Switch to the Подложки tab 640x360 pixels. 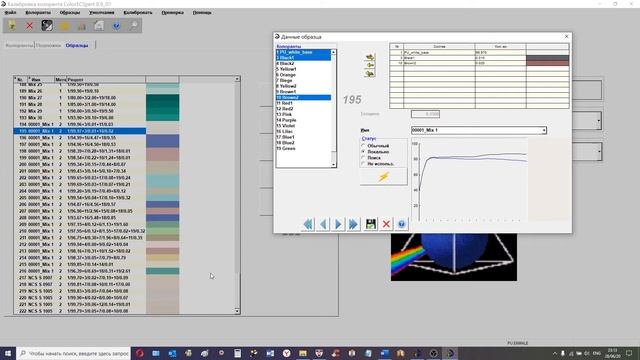pos(49,45)
